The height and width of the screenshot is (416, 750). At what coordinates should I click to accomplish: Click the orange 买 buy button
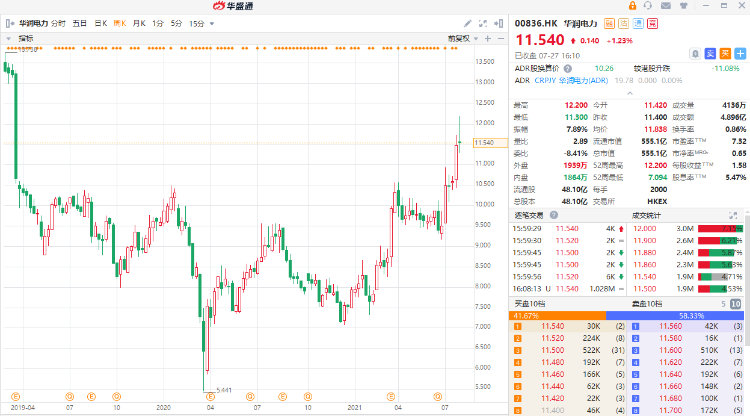coord(726,54)
